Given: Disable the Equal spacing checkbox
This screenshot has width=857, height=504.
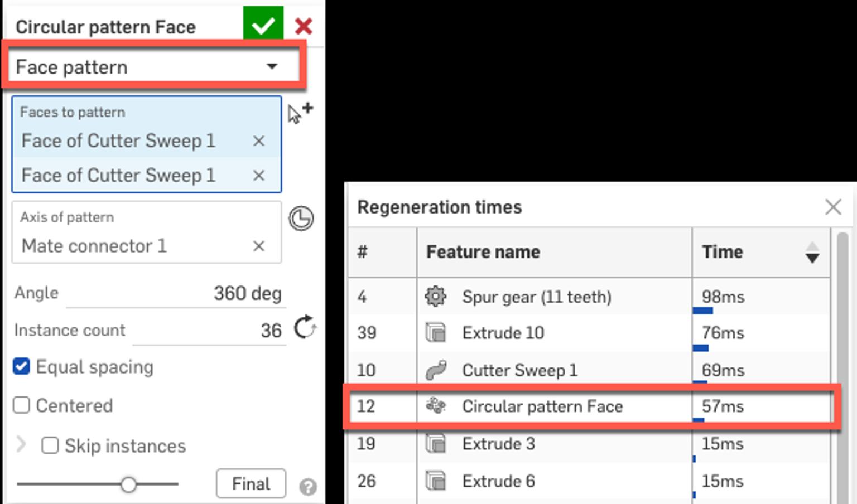Looking at the screenshot, I should point(21,367).
